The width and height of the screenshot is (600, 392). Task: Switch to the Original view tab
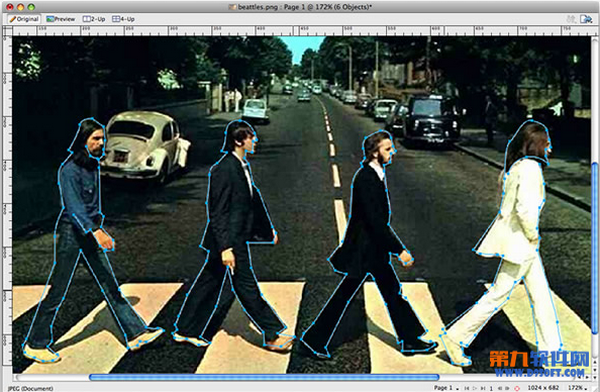pos(24,19)
